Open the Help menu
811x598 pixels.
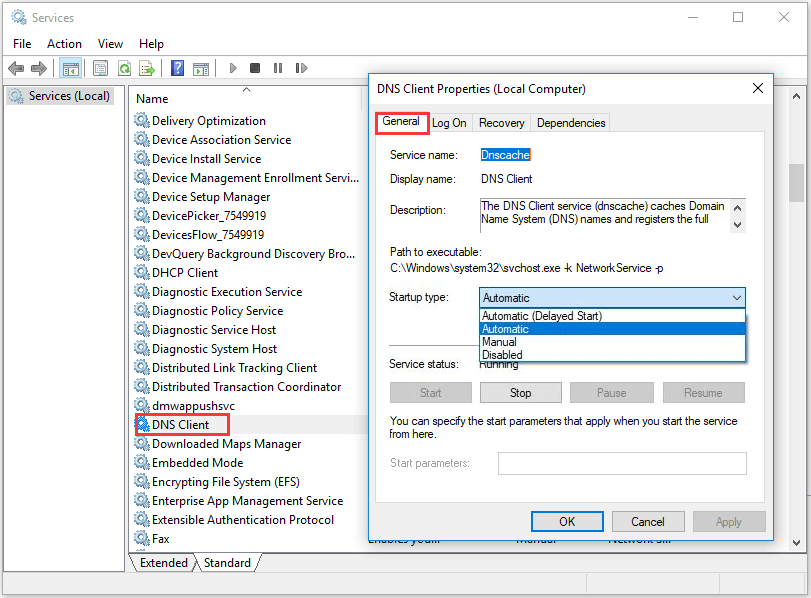(x=151, y=44)
